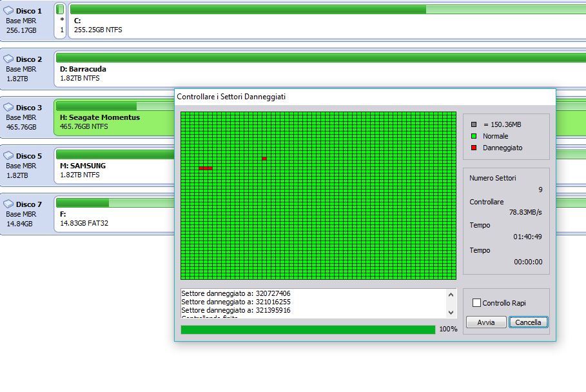Click the scan progress bar at 100%
The image size is (586, 392).
click(308, 329)
